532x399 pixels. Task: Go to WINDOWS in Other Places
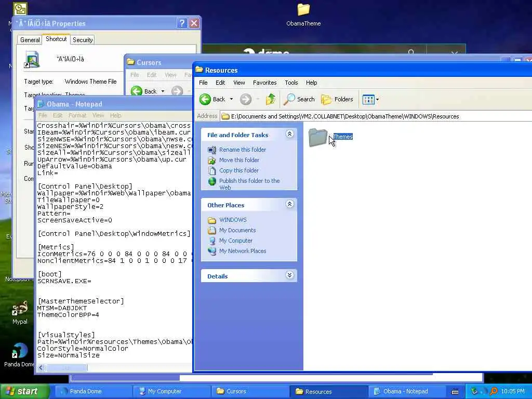point(233,220)
